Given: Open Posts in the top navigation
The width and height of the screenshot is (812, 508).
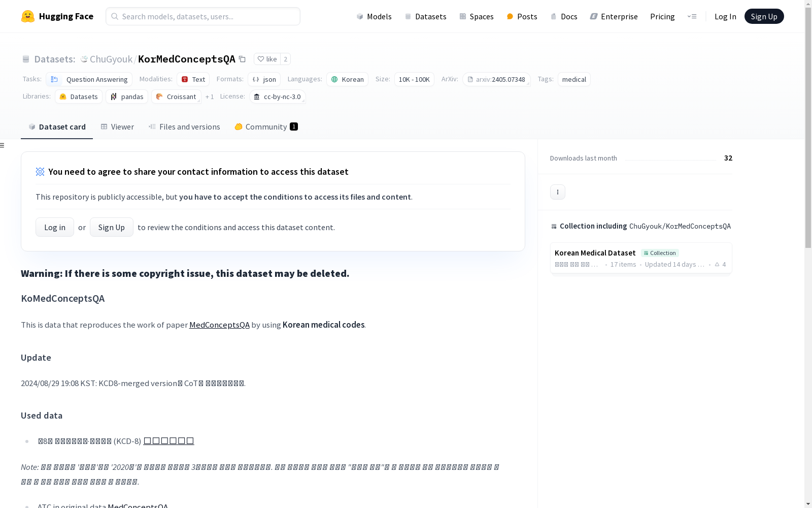Looking at the screenshot, I should click(522, 16).
